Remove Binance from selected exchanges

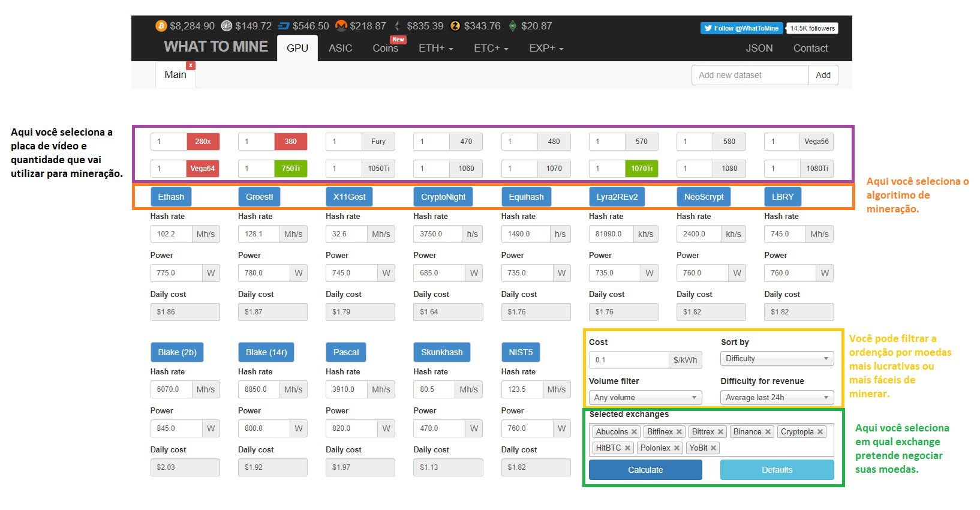pyautogui.click(x=768, y=432)
